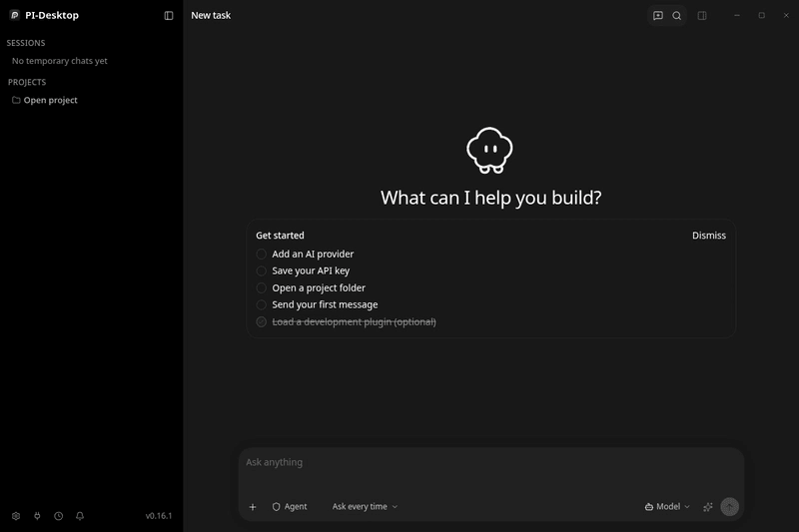Toggle the right side panel icon
Screen dimensions: 799x532
tap(702, 16)
